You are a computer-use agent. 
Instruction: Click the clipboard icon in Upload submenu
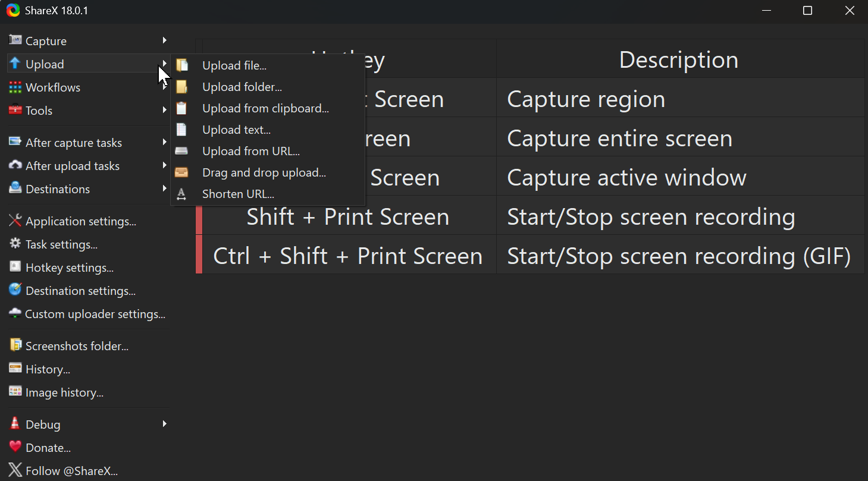[181, 108]
